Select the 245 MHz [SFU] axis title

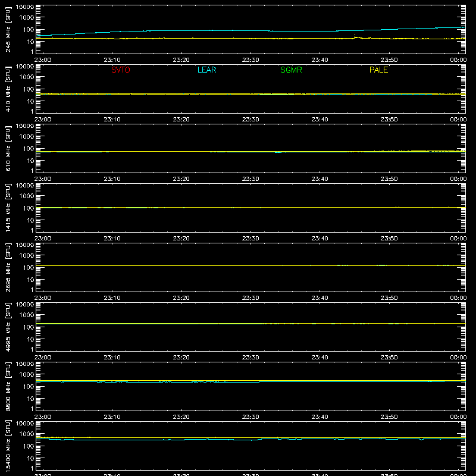click(8, 29)
